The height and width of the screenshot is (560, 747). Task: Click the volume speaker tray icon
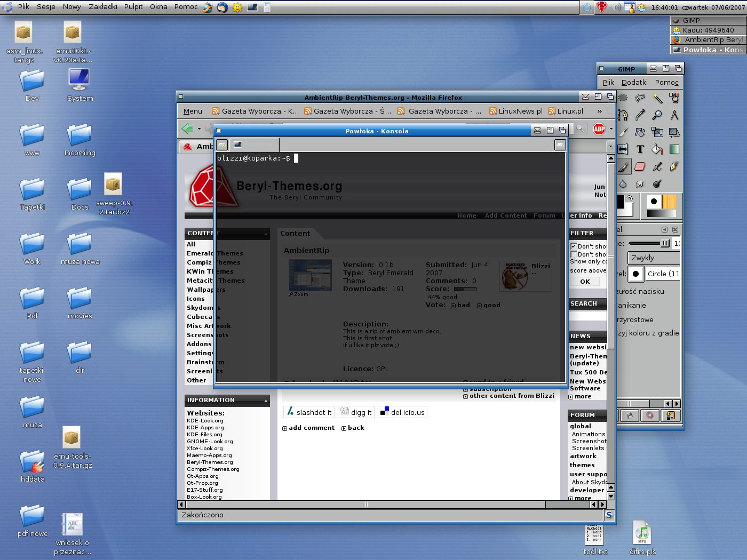tap(616, 7)
